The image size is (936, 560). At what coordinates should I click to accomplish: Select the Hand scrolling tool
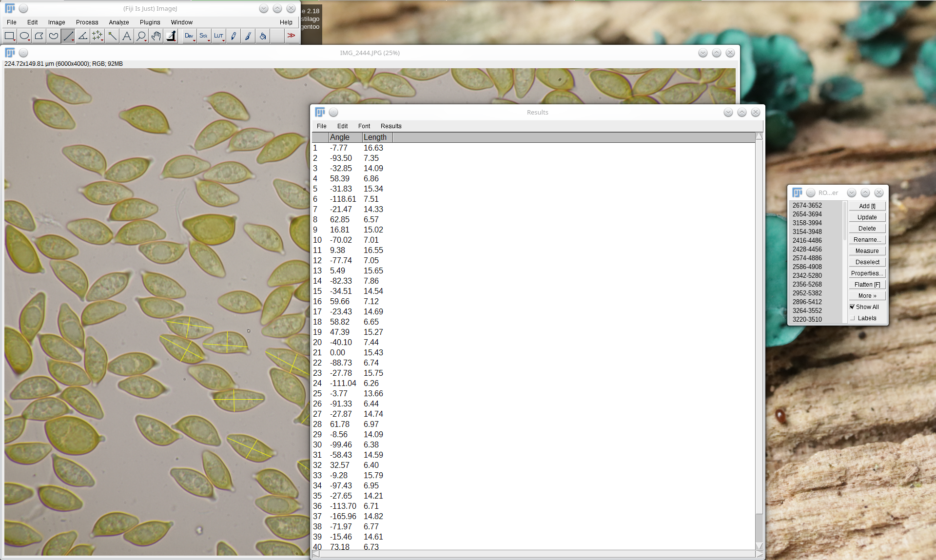[x=156, y=36]
